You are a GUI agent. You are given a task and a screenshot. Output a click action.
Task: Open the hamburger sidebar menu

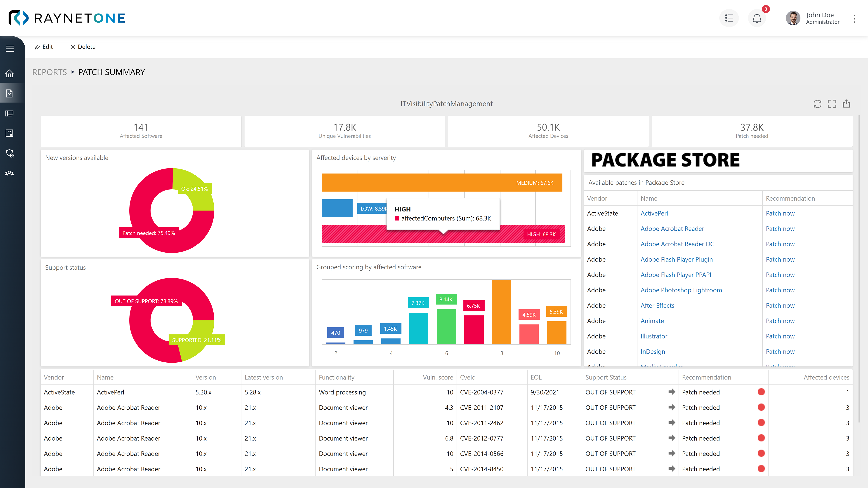click(10, 49)
